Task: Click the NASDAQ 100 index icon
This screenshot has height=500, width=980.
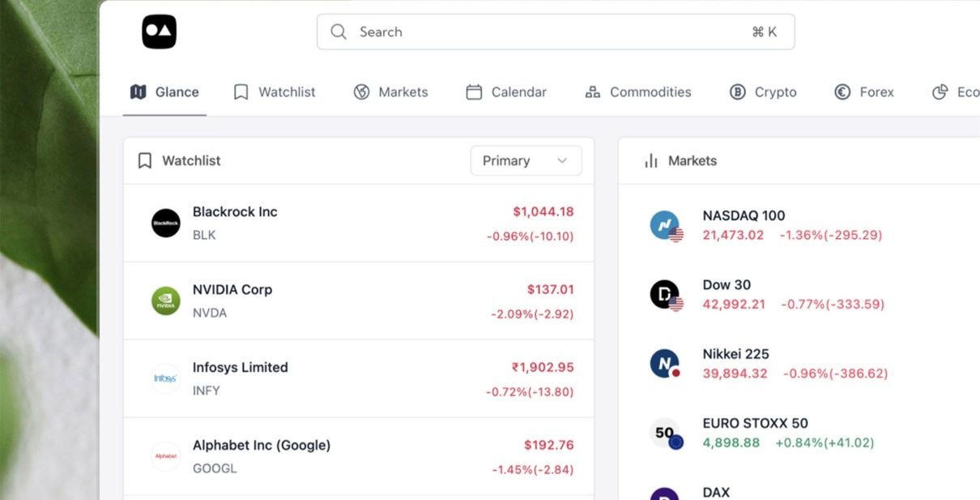Action: [x=666, y=225]
